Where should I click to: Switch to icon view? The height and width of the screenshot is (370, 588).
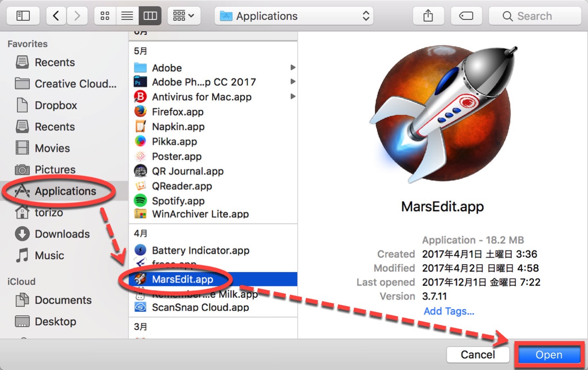[x=105, y=16]
